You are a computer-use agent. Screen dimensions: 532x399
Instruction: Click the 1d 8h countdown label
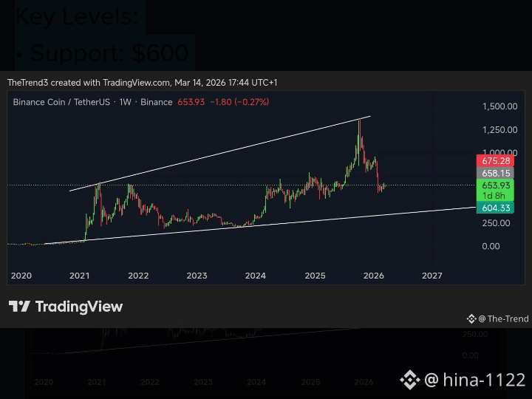coord(494,196)
